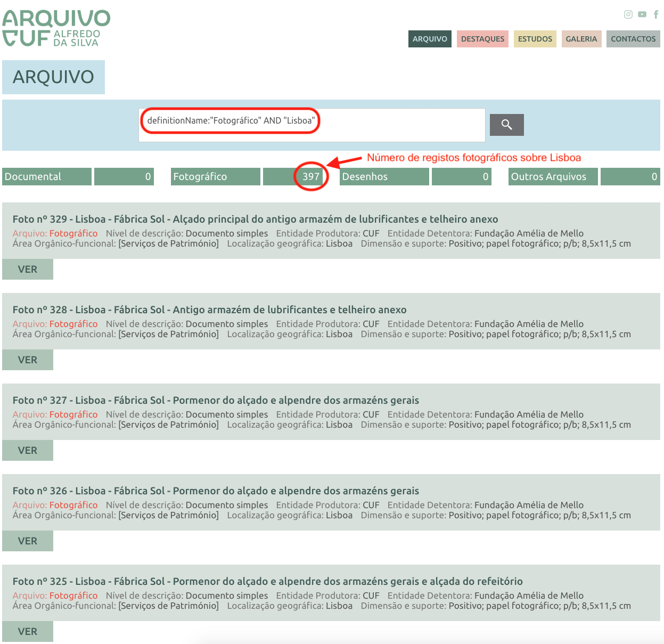
Task: Click 'Arquivo: Fotográfico' in Foto nº 325
Action: (x=55, y=596)
